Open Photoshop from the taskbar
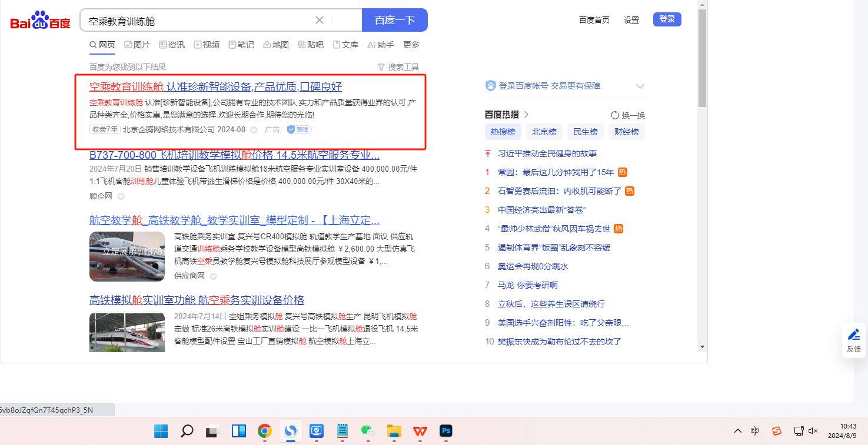Screen dimensions: 868x445 coord(445,431)
